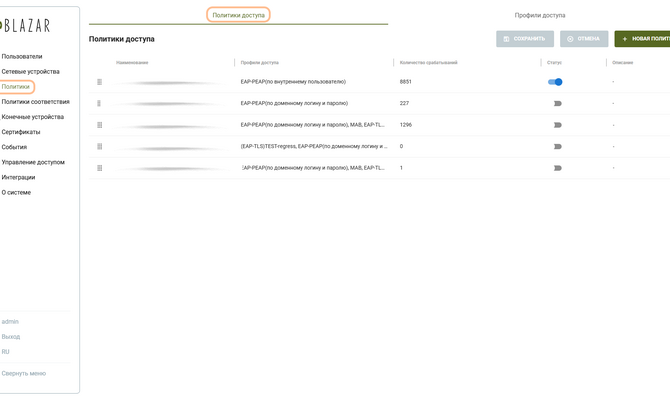670x400 pixels.
Task: Click the drag handle of the 1 count row
Action: 100,168
